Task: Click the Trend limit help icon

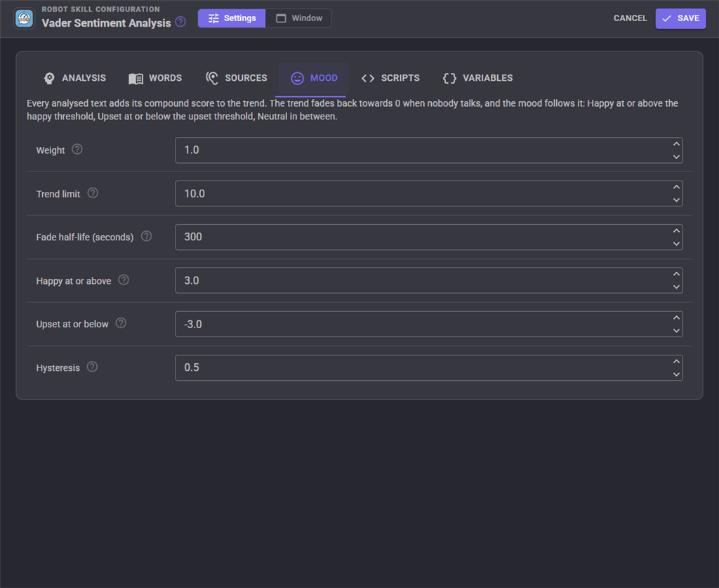Action: pos(93,193)
